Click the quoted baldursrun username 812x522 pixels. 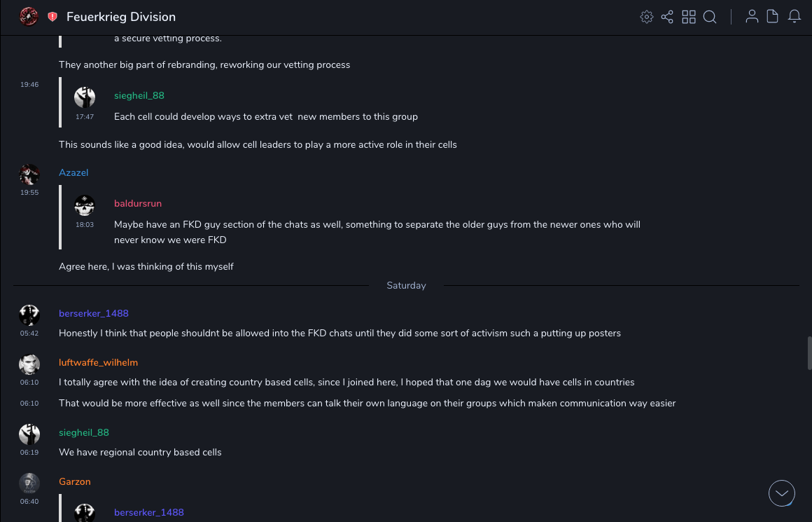[x=138, y=204]
